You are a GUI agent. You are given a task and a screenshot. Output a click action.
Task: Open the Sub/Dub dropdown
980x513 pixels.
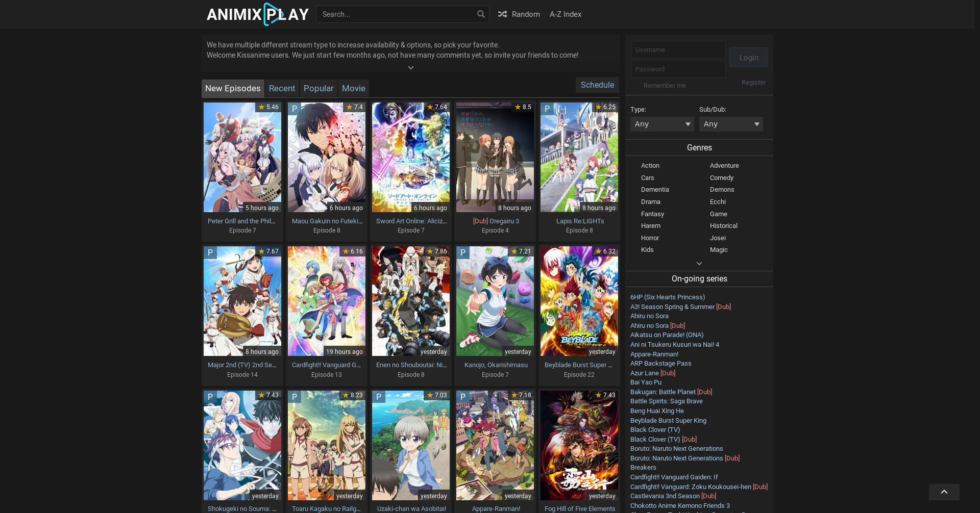pyautogui.click(x=730, y=124)
